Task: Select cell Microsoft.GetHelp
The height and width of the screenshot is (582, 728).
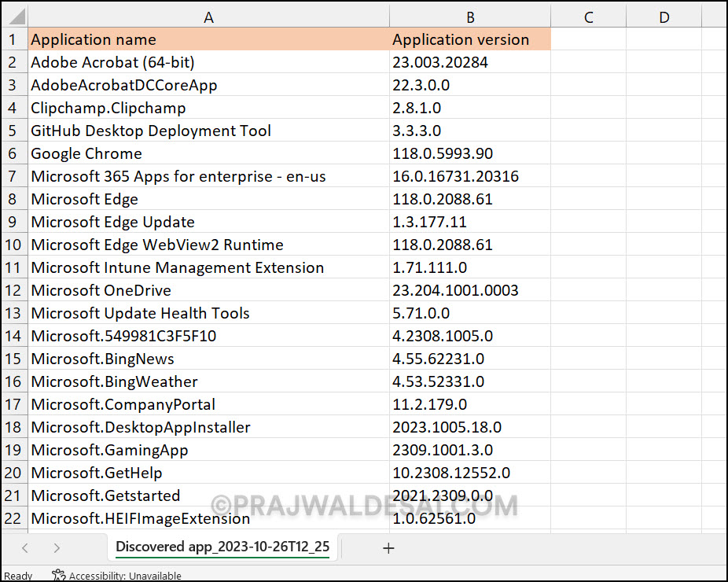Action: [208, 473]
